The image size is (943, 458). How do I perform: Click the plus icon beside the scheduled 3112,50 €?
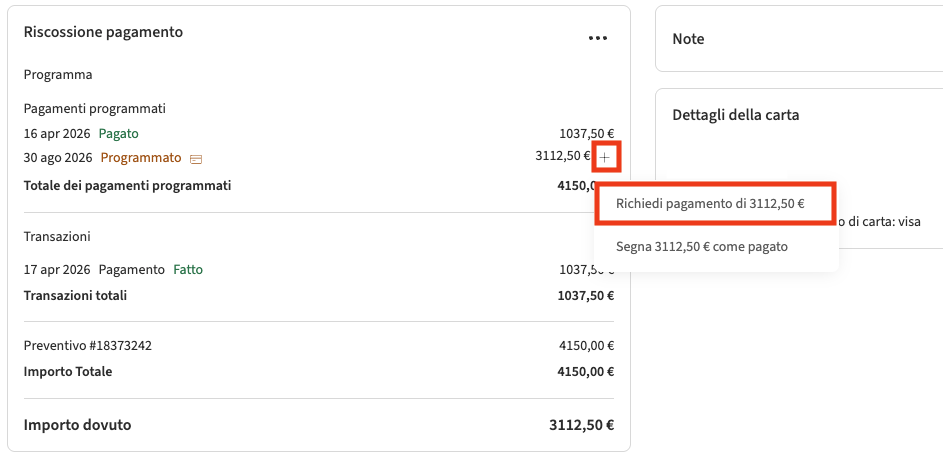pyautogui.click(x=605, y=158)
